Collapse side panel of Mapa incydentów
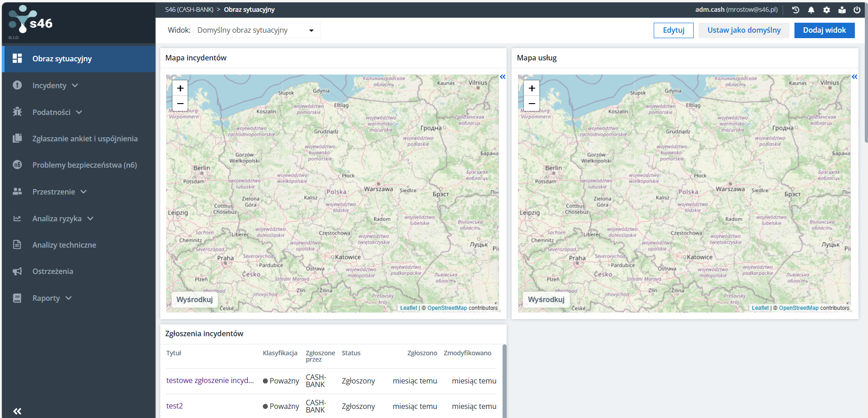The image size is (868, 418). click(x=503, y=77)
